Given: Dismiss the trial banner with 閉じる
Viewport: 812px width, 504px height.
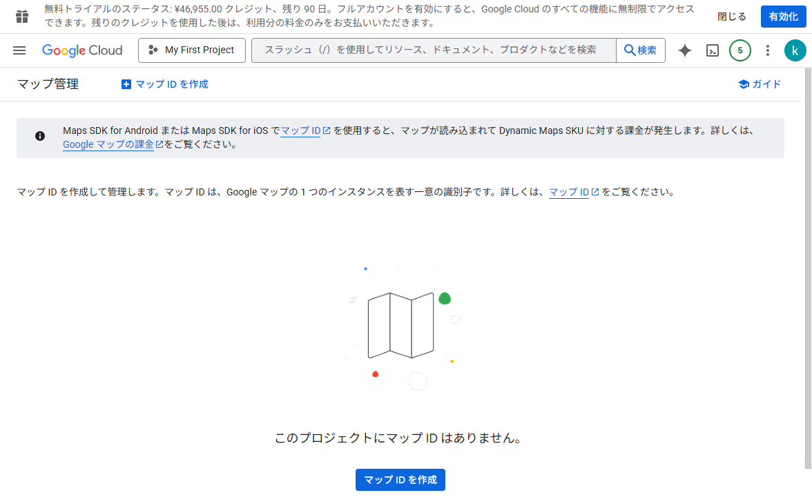Looking at the screenshot, I should (x=732, y=17).
